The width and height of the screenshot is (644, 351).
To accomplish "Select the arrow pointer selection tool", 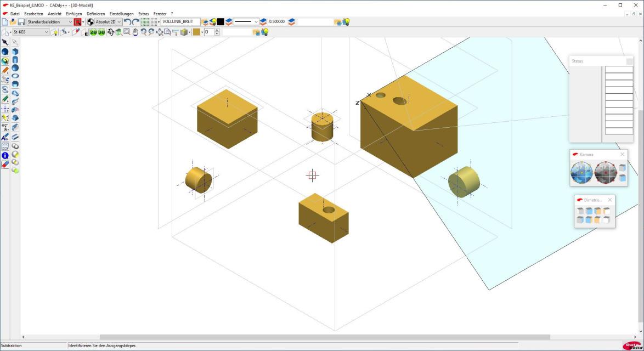I will (5, 42).
